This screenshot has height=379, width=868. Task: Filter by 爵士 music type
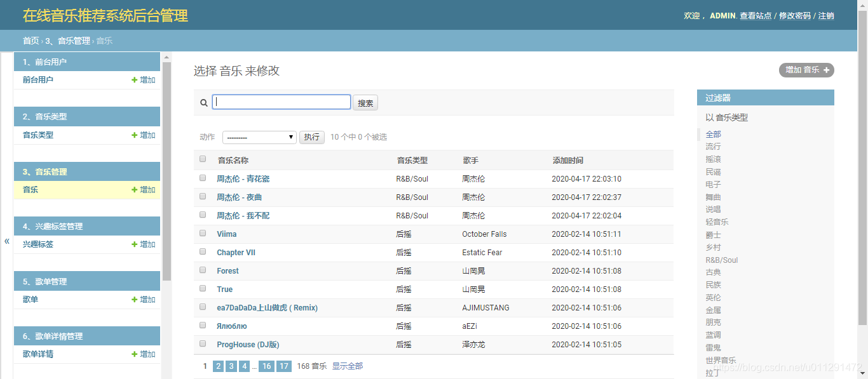714,235
